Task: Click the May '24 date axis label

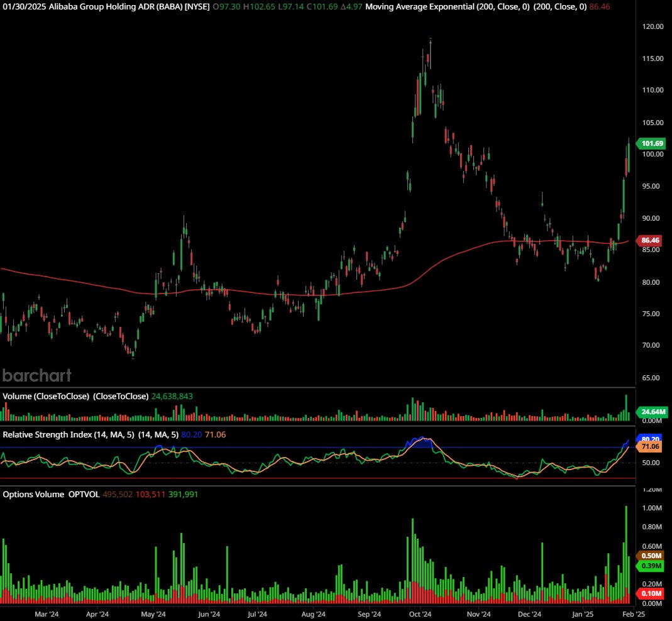Action: coord(153,614)
